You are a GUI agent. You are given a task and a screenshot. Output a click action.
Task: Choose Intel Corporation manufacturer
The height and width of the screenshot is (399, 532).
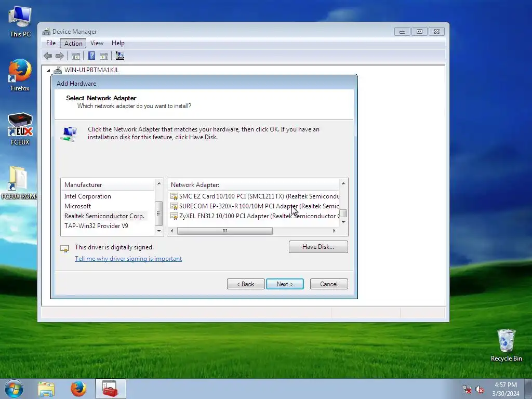point(87,196)
